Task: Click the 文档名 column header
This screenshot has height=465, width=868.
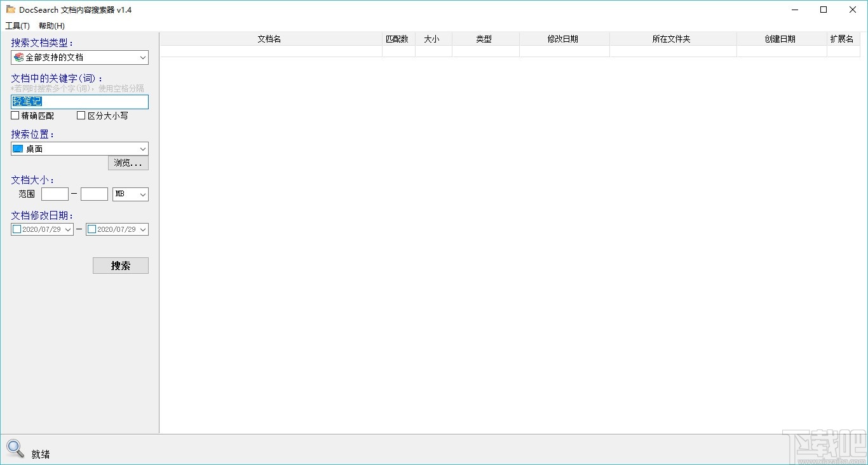Action: pos(269,39)
